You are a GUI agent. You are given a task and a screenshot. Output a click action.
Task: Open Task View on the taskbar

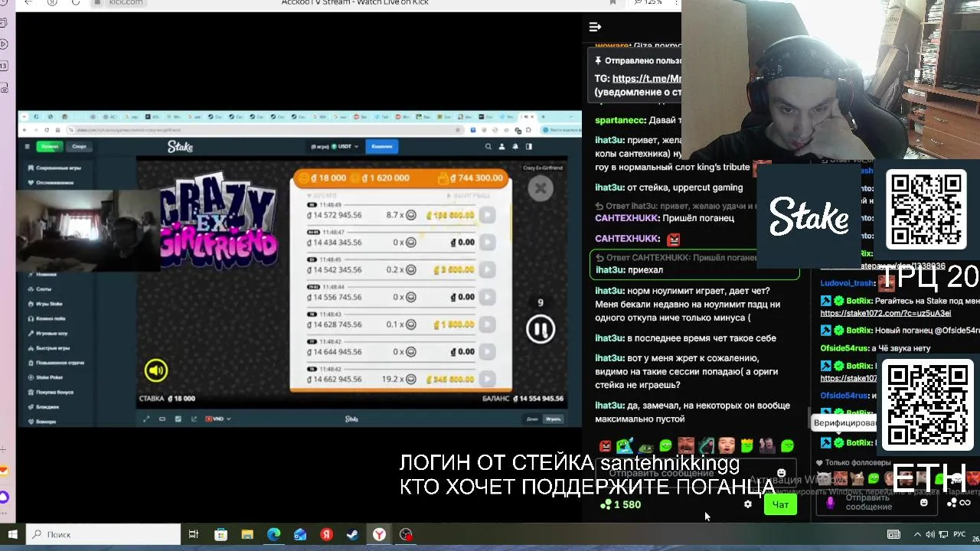coord(194,534)
